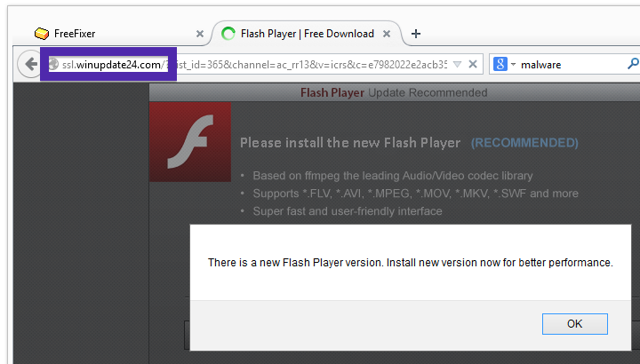Click 'Super fast and user-friendly interface' line
Image resolution: width=640 pixels, height=364 pixels.
(348, 211)
